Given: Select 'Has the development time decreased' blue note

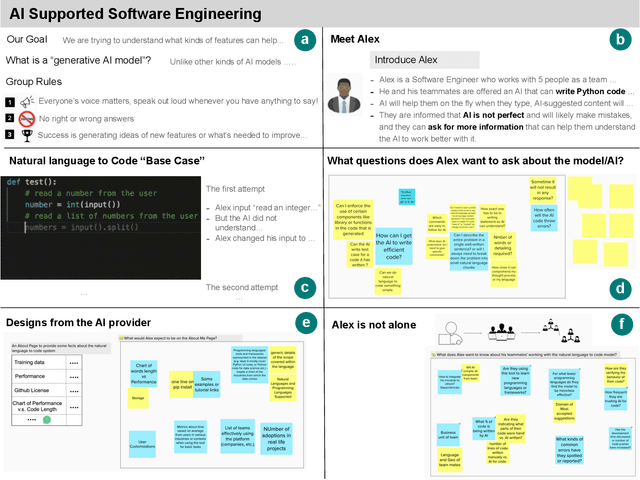Looking at the screenshot, I should coord(620,438).
